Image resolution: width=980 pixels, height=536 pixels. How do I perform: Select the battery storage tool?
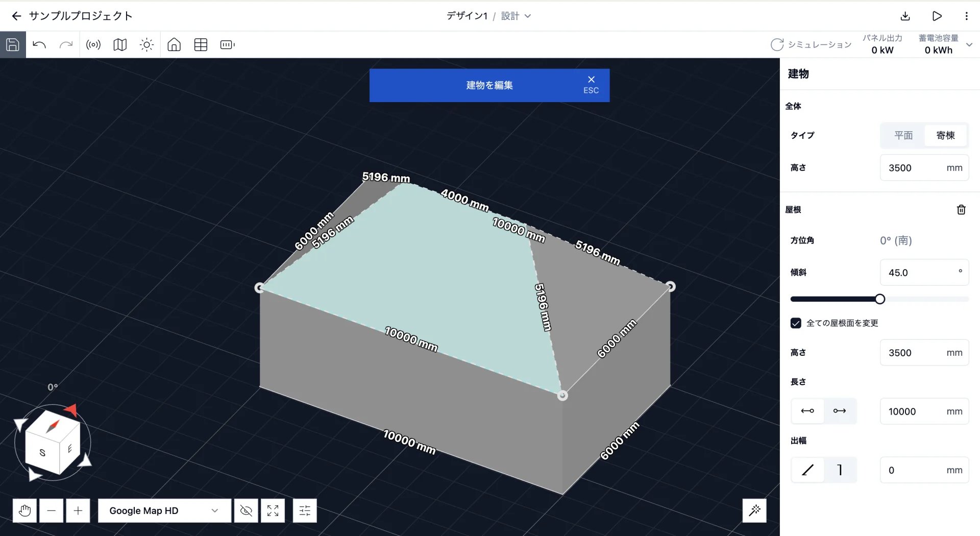(227, 44)
